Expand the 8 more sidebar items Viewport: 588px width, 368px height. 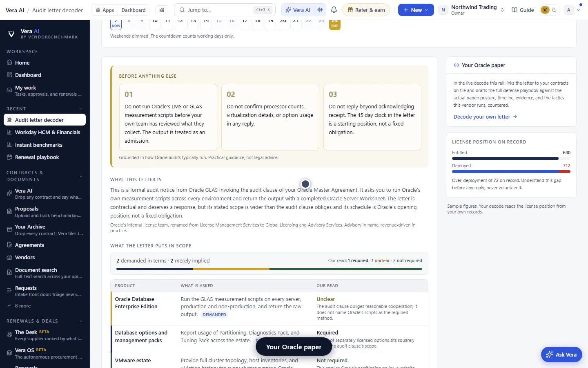[x=19, y=306]
